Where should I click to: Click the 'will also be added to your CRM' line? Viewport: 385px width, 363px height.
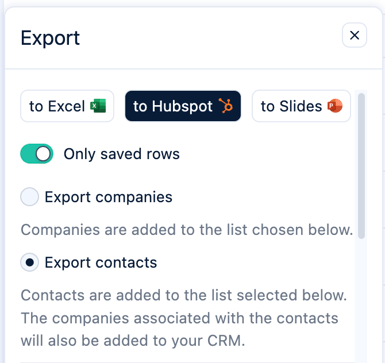(x=133, y=341)
